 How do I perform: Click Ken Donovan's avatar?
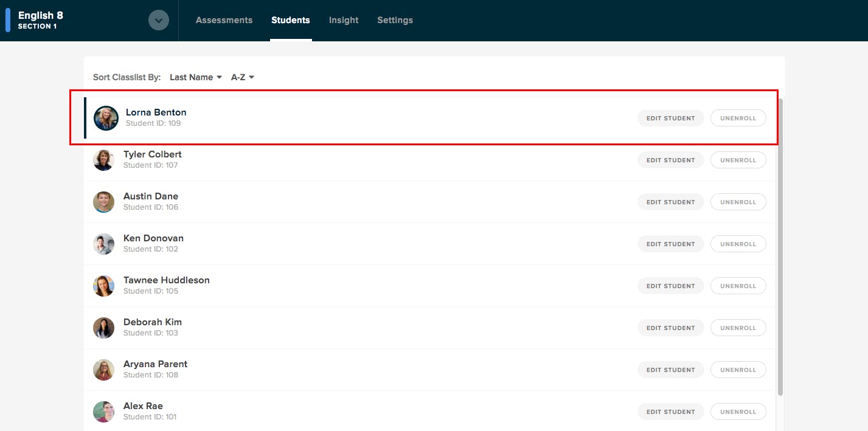point(103,244)
